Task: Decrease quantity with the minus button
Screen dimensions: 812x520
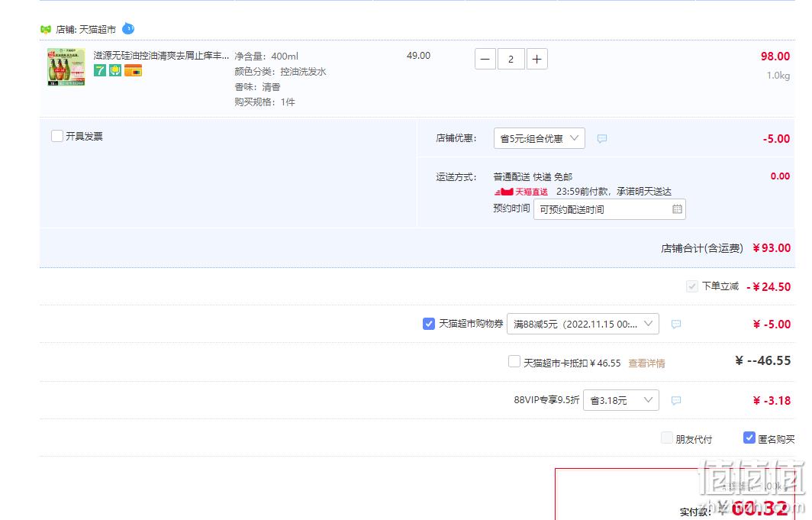Action: click(485, 59)
